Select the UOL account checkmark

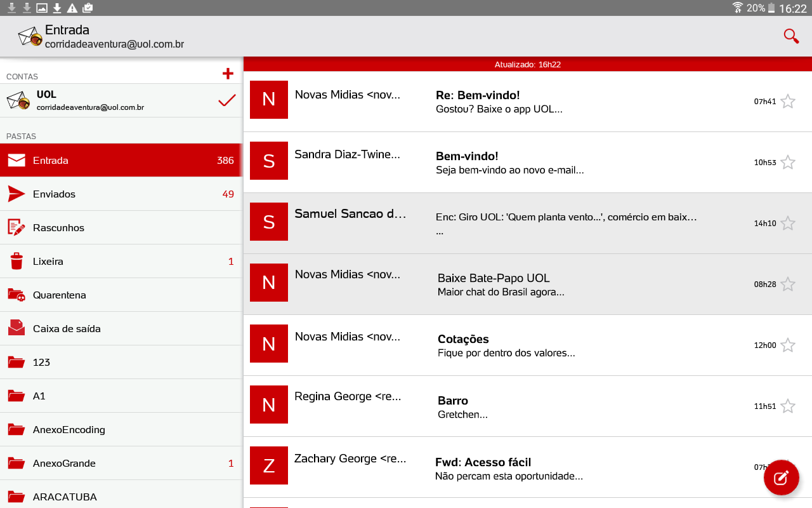[x=226, y=100]
